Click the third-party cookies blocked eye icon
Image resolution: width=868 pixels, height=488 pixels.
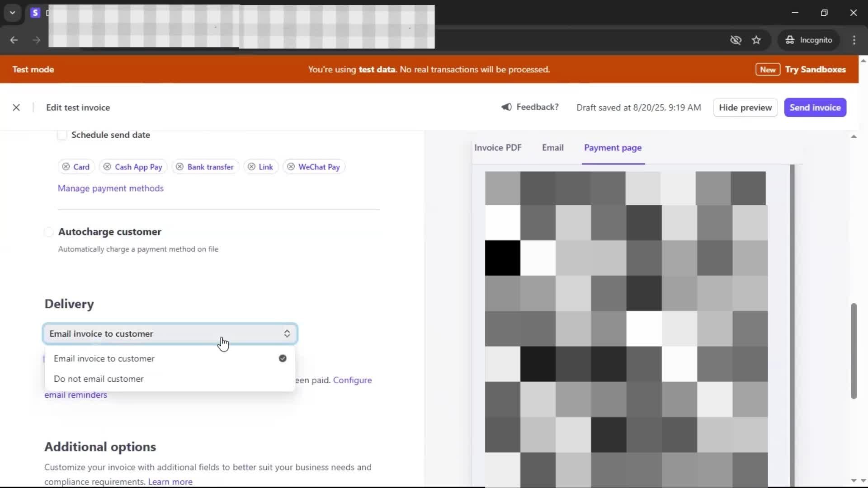click(x=736, y=40)
